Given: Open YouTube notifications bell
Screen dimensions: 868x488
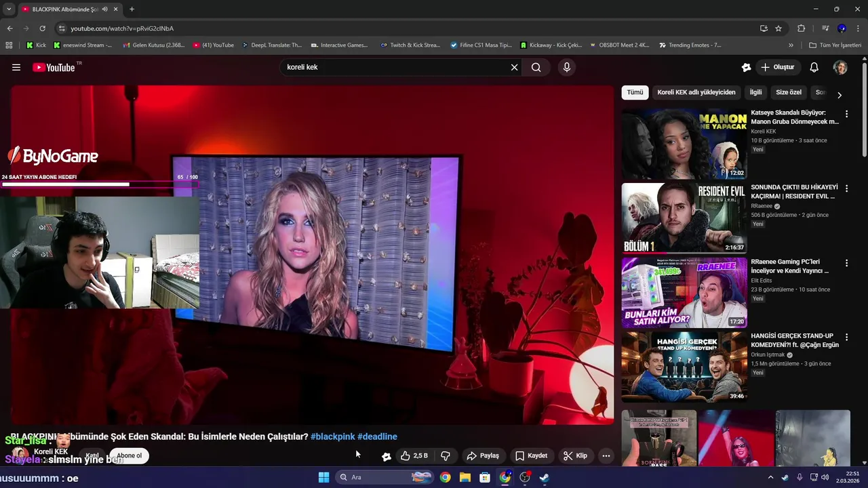Looking at the screenshot, I should point(814,67).
